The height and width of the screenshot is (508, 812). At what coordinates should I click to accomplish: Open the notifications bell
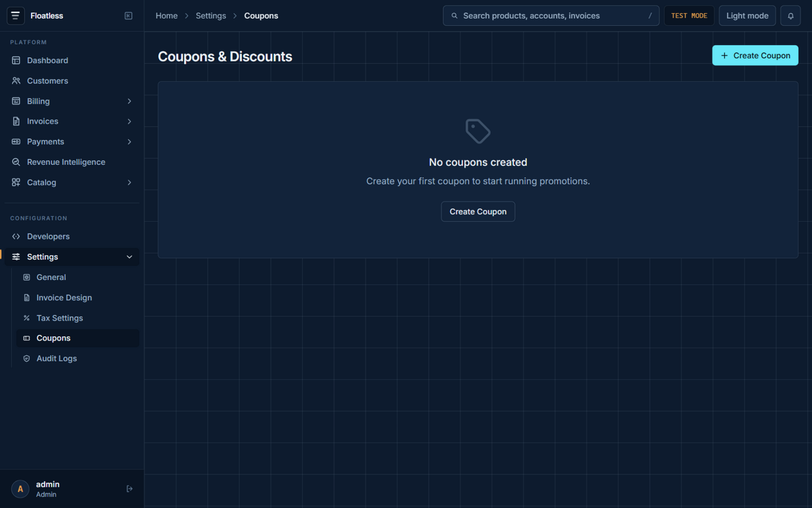(x=790, y=16)
